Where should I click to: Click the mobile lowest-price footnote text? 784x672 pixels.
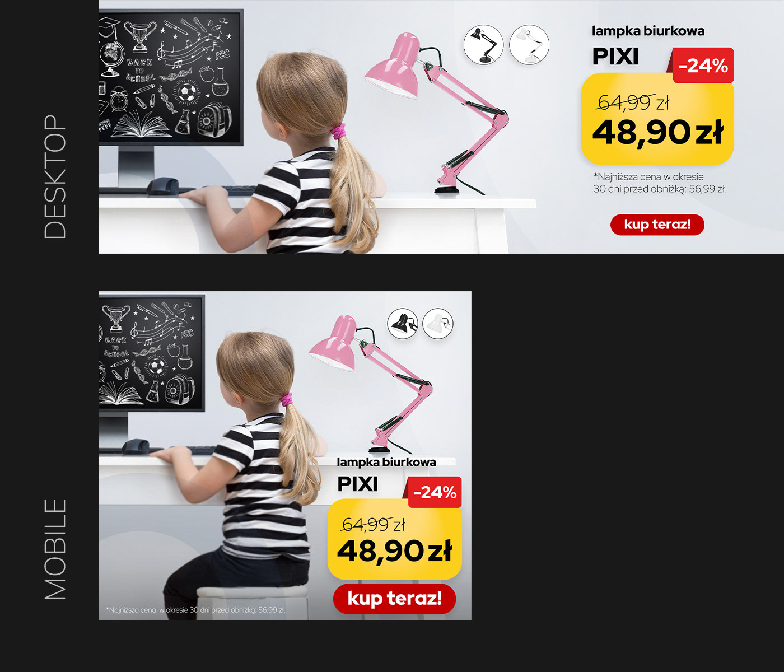click(195, 610)
